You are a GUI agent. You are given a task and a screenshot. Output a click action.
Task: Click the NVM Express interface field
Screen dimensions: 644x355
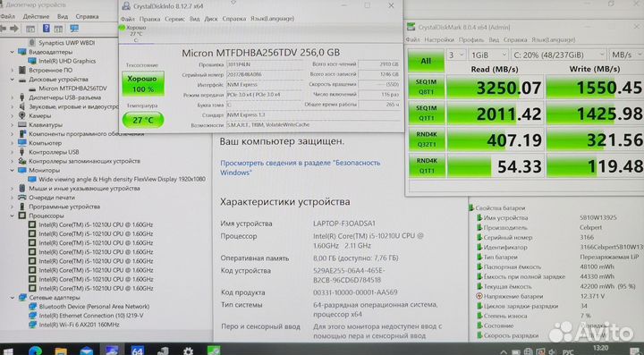pos(266,85)
